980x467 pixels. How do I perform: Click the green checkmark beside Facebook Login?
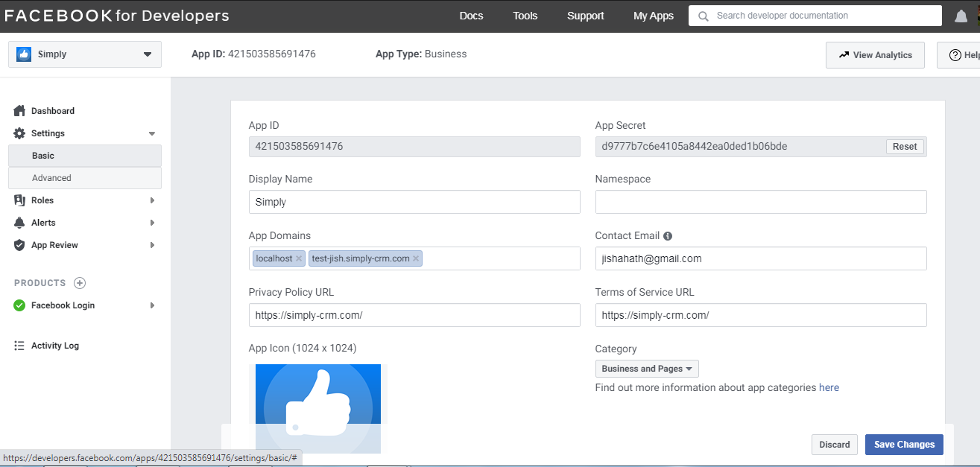click(20, 305)
